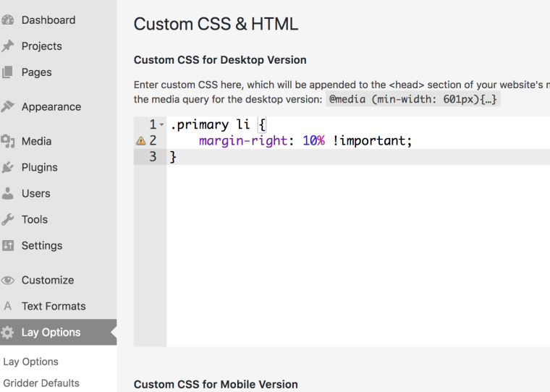Viewport: 550px width, 392px height.
Task: Click the Plugins plug icon
Action: tap(7, 168)
